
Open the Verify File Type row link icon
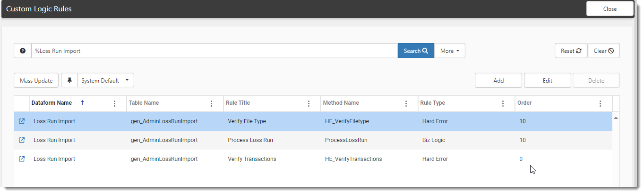(21, 121)
